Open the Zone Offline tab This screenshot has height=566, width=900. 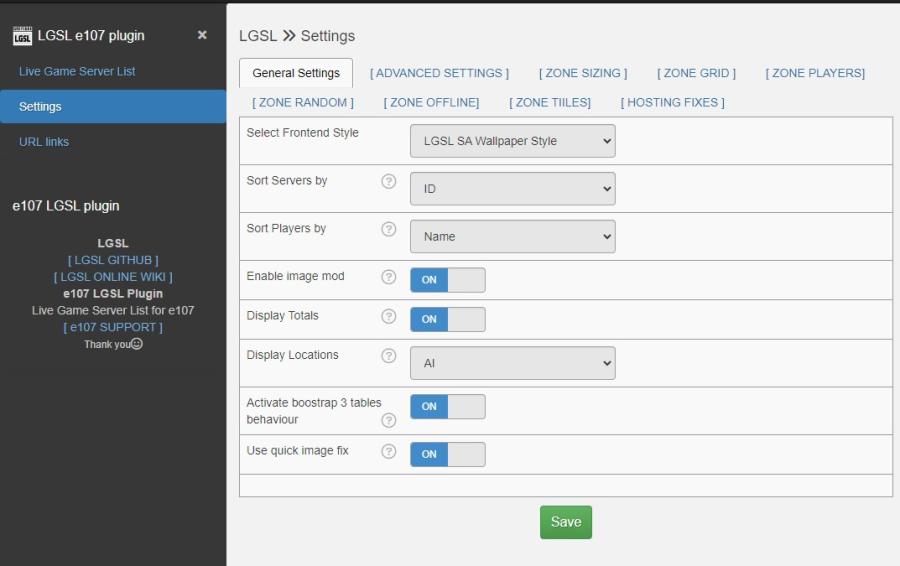point(432,103)
